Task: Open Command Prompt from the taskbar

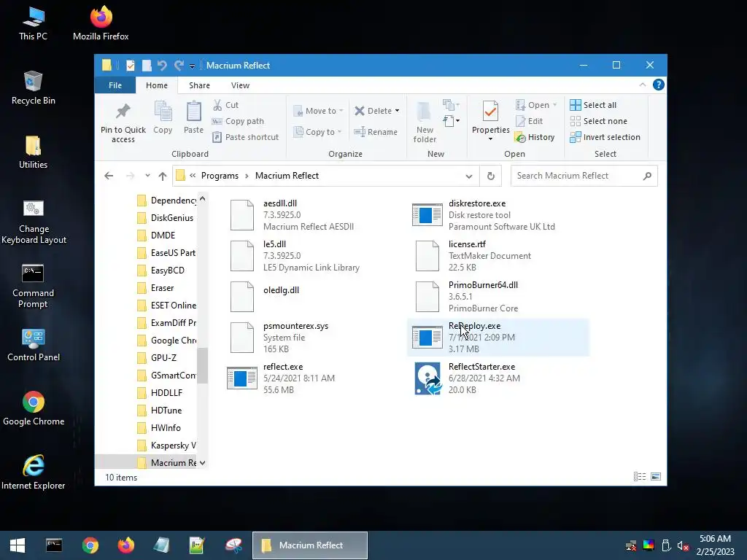Action: point(54,545)
